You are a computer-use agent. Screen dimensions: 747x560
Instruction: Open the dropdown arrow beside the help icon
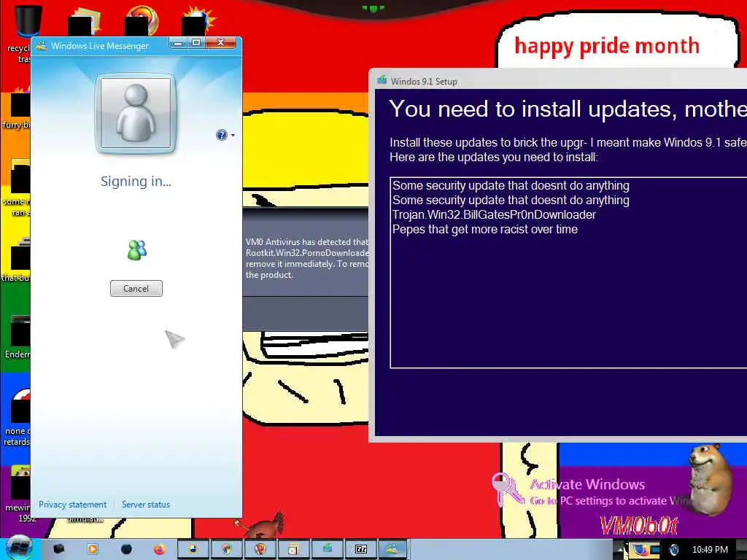tap(233, 136)
